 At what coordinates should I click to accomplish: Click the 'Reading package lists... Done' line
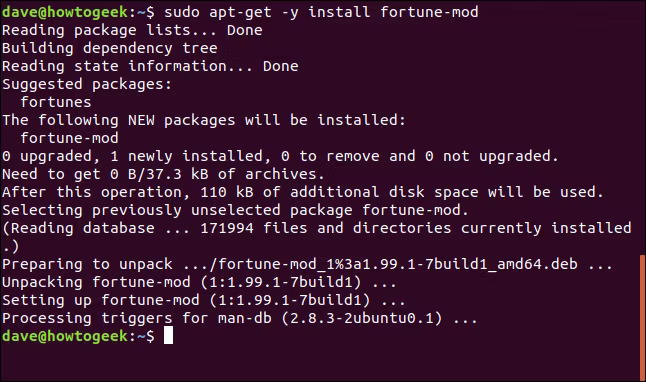tap(132, 30)
